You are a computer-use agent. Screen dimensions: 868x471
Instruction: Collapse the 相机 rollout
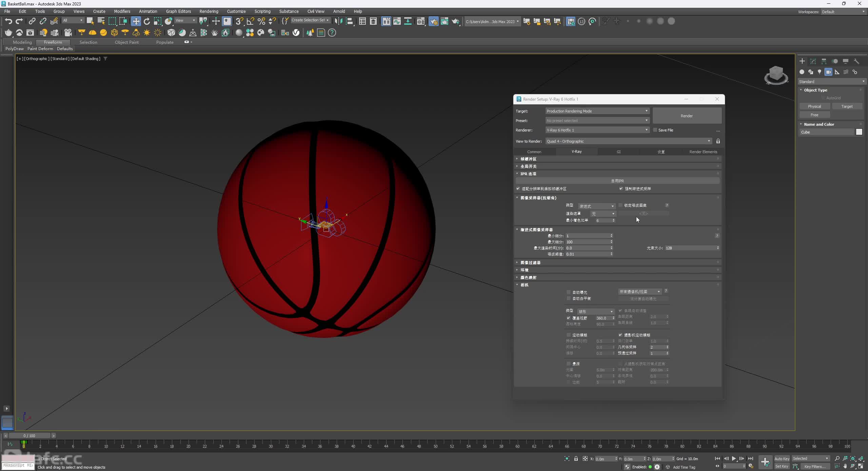[x=617, y=285]
